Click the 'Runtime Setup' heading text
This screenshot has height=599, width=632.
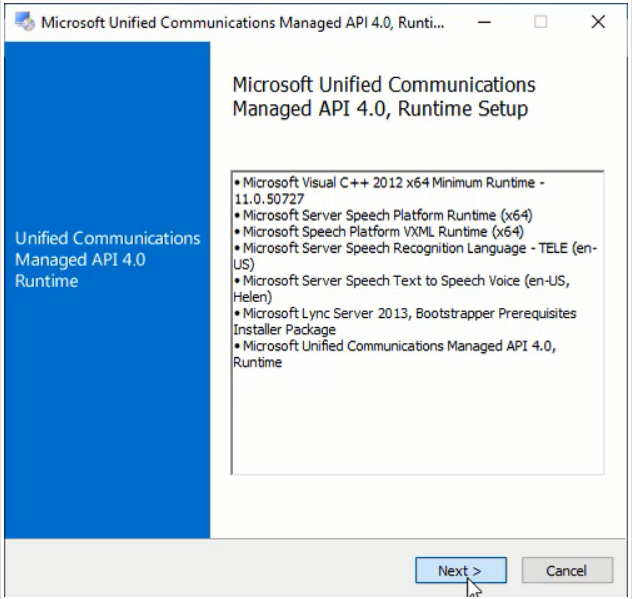(380, 108)
